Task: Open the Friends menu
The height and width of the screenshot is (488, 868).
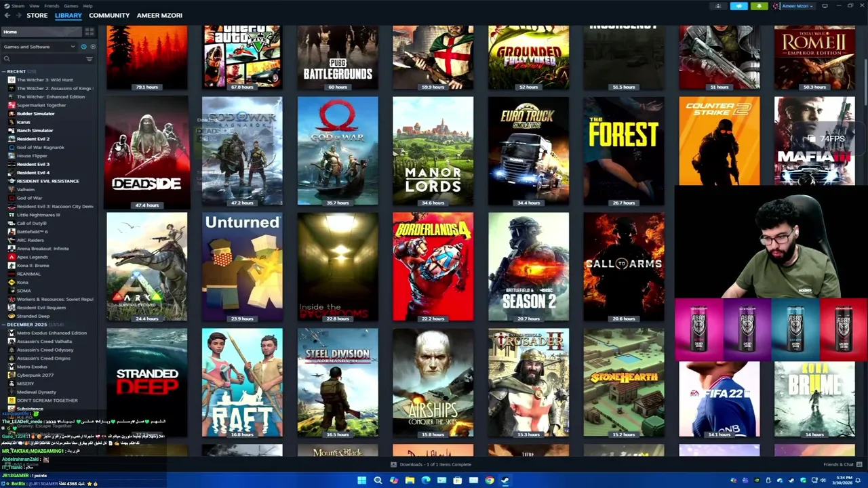Action: [x=52, y=5]
